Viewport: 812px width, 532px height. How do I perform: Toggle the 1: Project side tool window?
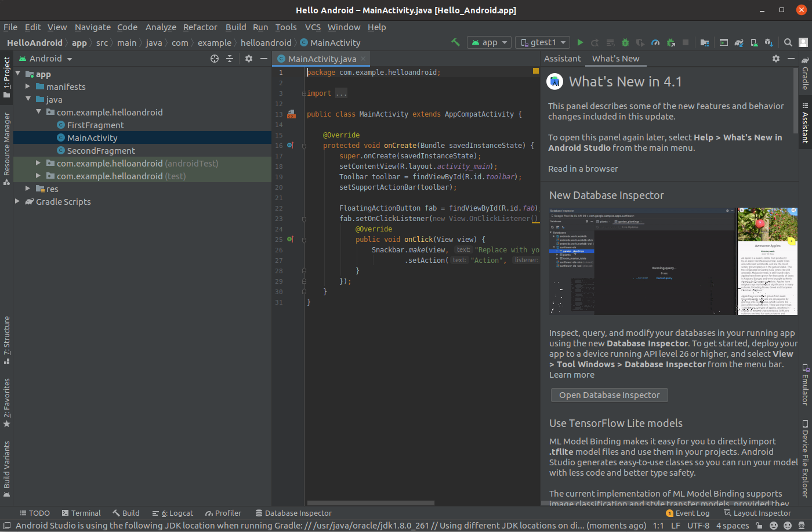[6, 77]
